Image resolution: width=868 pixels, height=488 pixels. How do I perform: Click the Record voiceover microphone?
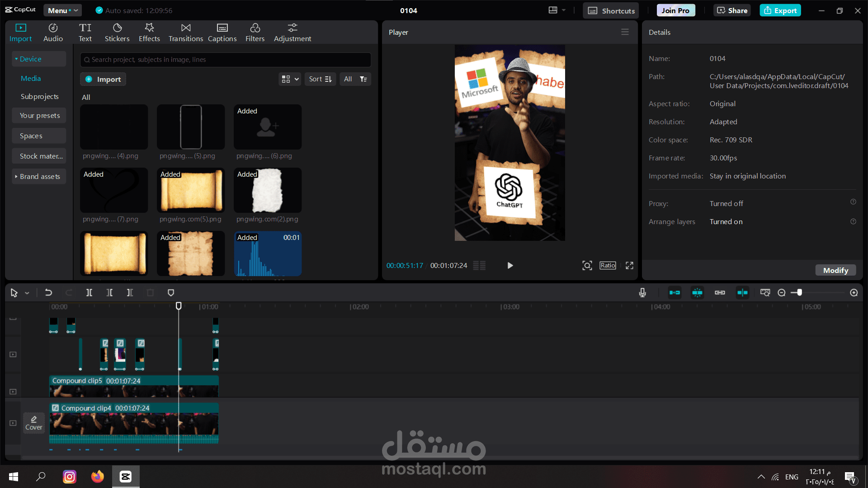[642, 293]
